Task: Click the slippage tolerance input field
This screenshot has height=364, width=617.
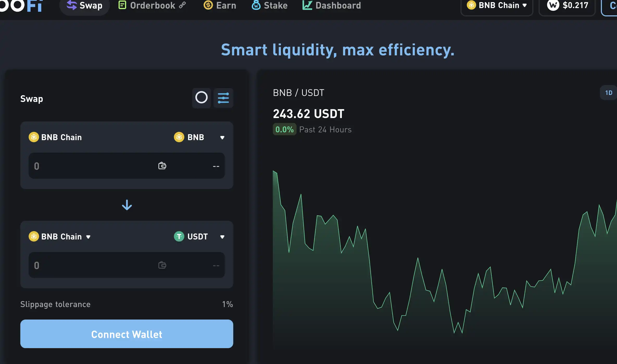Action: coord(227,304)
